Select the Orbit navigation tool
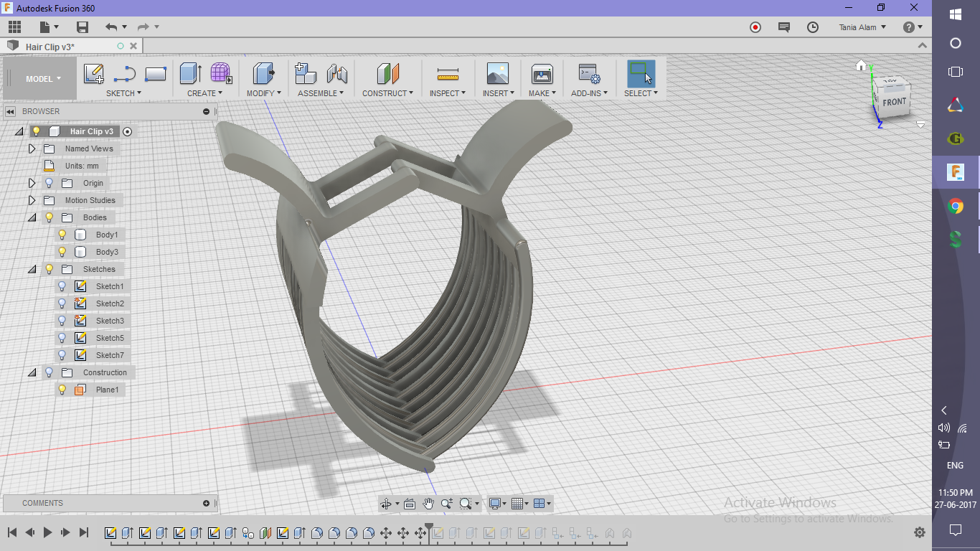This screenshot has height=551, width=980. click(387, 504)
